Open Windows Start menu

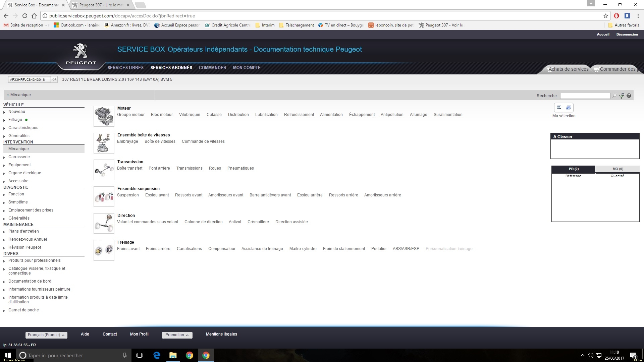pos(8,355)
